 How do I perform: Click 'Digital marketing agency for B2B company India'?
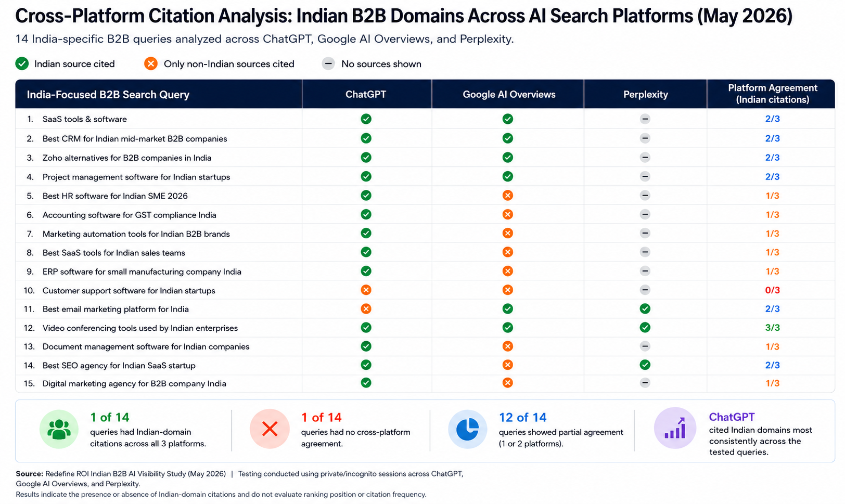(134, 383)
